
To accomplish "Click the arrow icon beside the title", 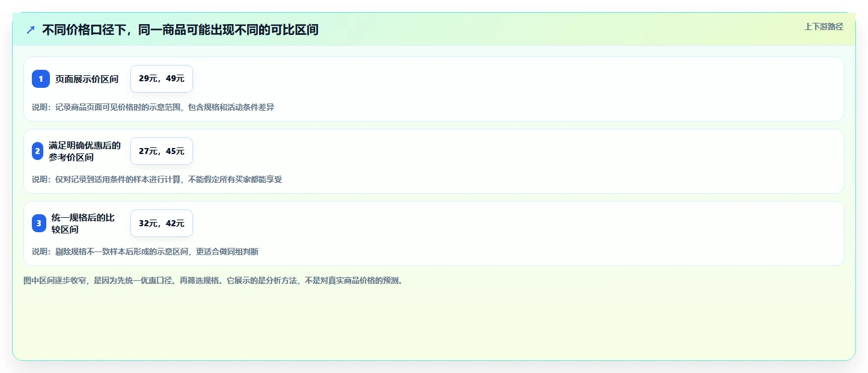I will 31,29.
